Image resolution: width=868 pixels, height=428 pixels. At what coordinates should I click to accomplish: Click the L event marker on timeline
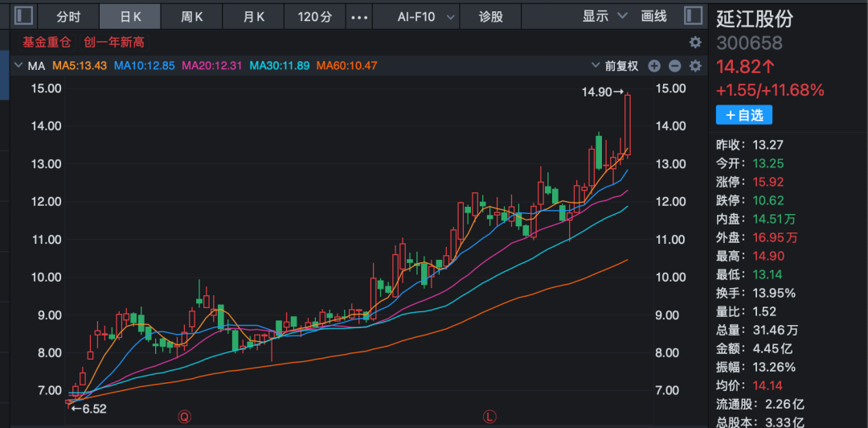(x=489, y=417)
